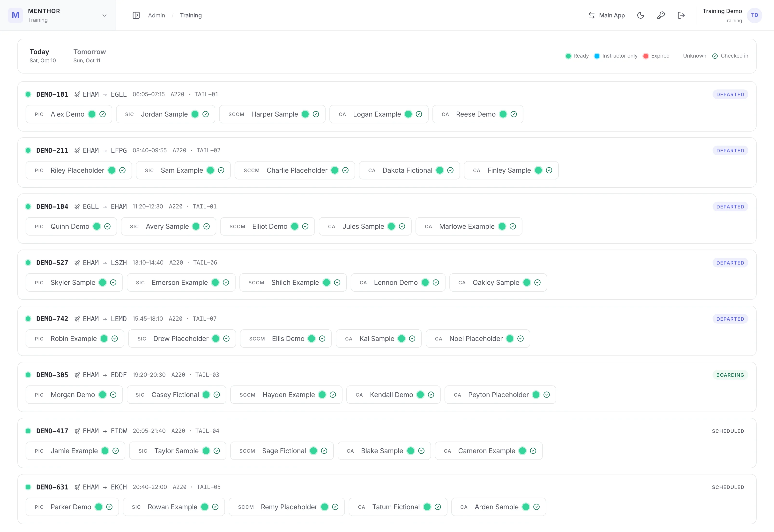Switch to dark mode moon icon

(x=641, y=15)
